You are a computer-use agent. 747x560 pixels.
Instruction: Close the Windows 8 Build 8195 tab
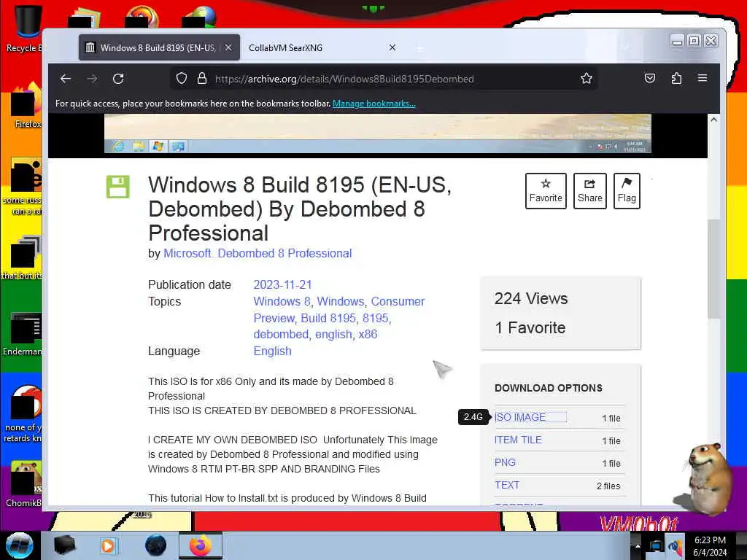coord(228,47)
